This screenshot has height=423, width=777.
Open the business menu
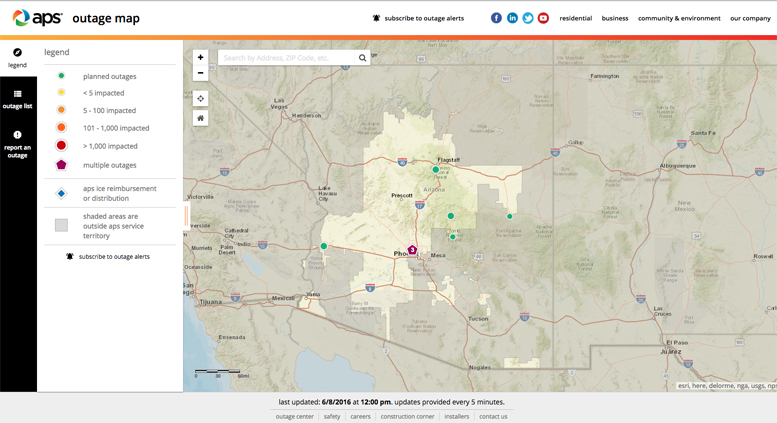click(x=614, y=18)
